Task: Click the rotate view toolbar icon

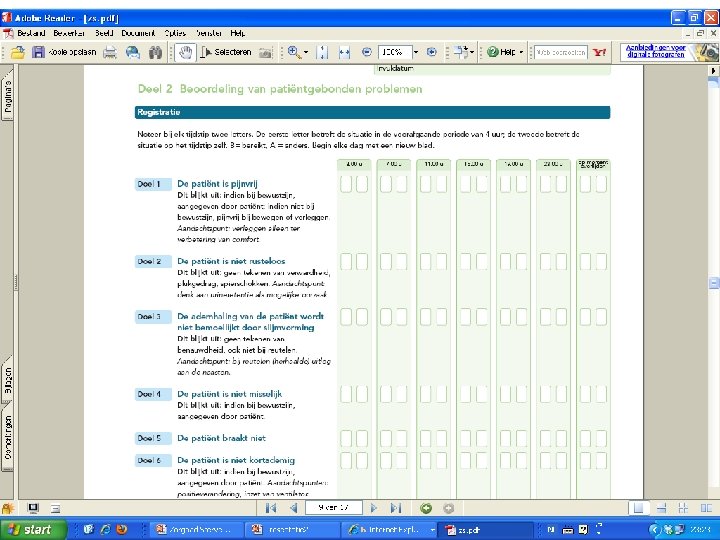Action: click(x=461, y=52)
